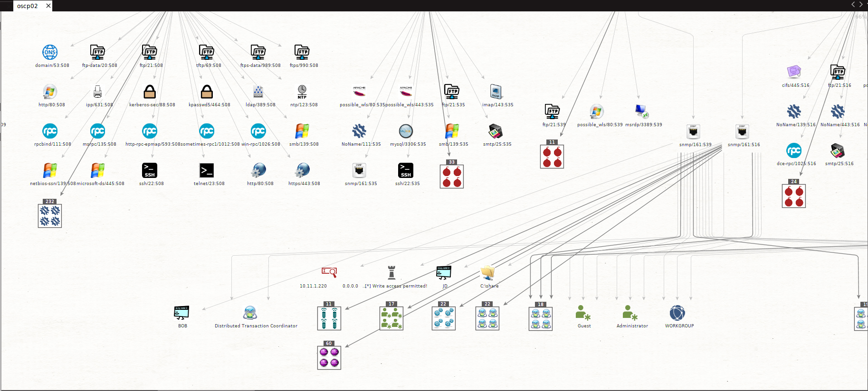
Task: Close the oscp02 tab
Action: point(48,6)
